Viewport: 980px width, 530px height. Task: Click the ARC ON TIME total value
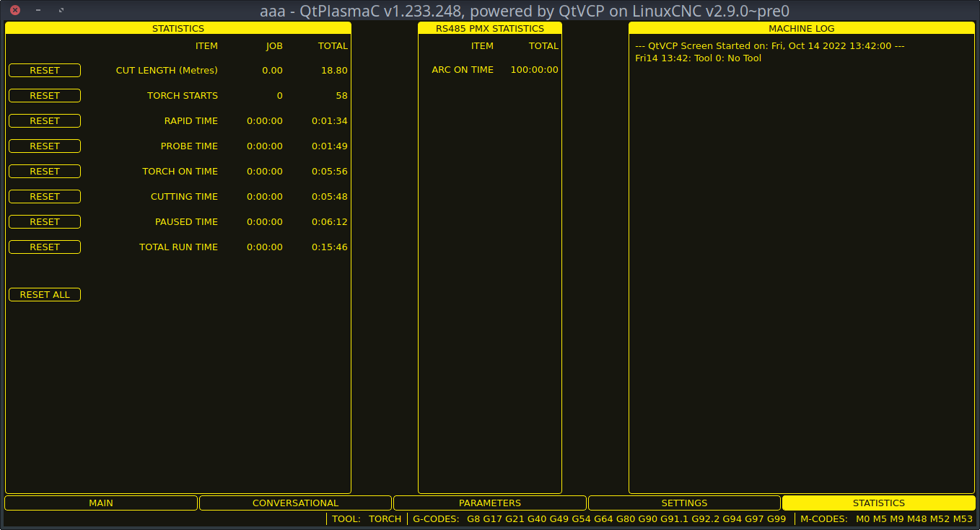534,69
